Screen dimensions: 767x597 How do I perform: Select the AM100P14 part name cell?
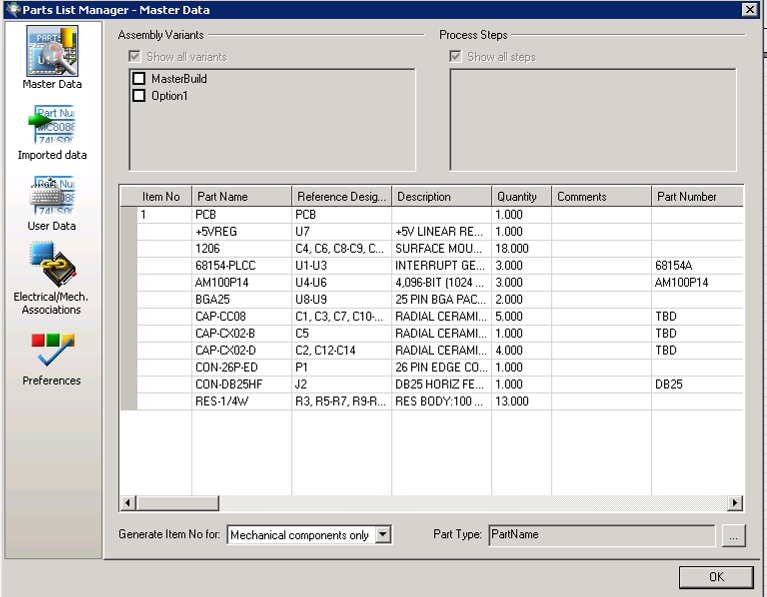(242, 282)
